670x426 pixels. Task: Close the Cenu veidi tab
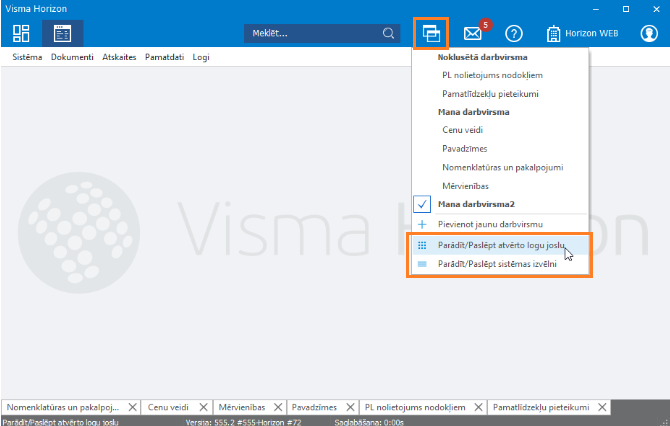coord(203,407)
